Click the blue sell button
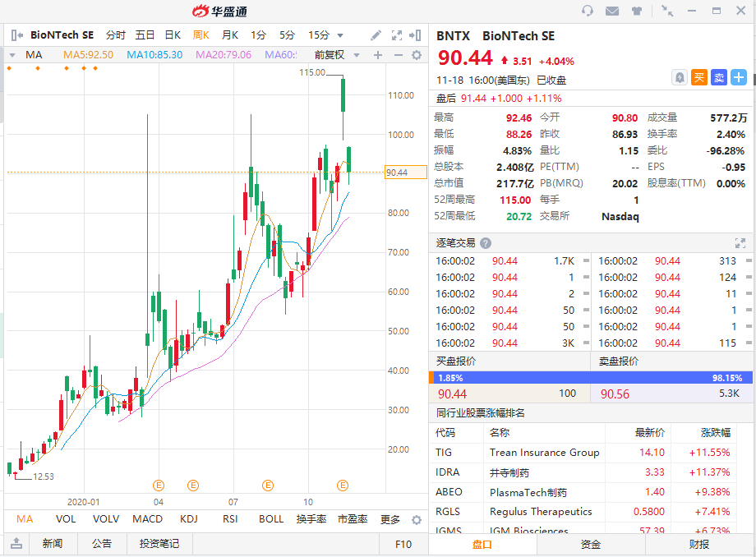 (x=719, y=77)
